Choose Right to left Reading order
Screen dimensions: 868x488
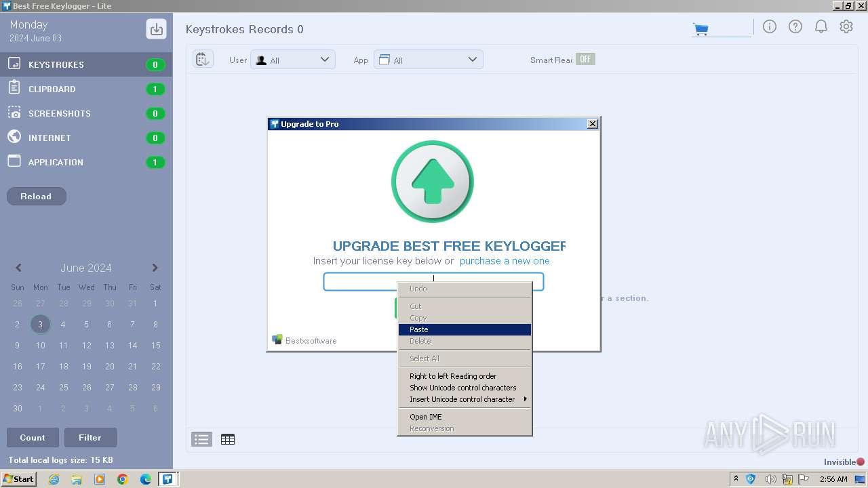pos(465,376)
